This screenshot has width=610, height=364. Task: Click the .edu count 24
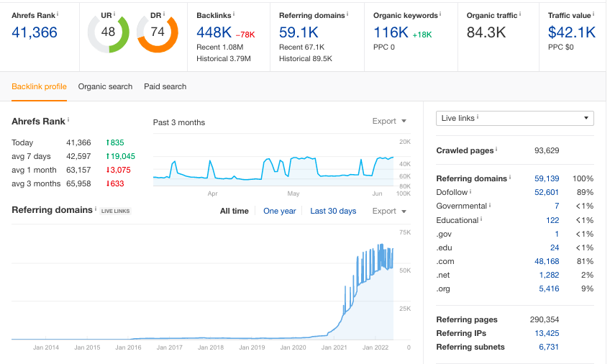pyautogui.click(x=555, y=247)
